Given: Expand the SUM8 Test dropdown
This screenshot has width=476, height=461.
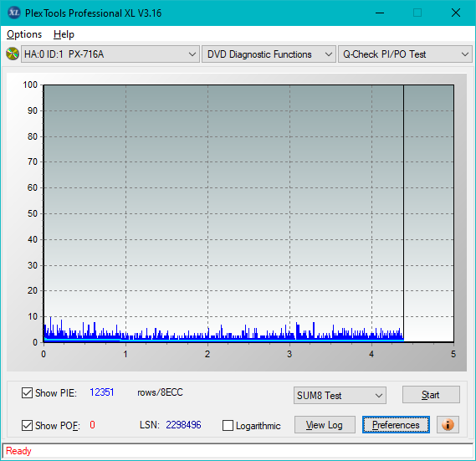Looking at the screenshot, I should coord(340,396).
